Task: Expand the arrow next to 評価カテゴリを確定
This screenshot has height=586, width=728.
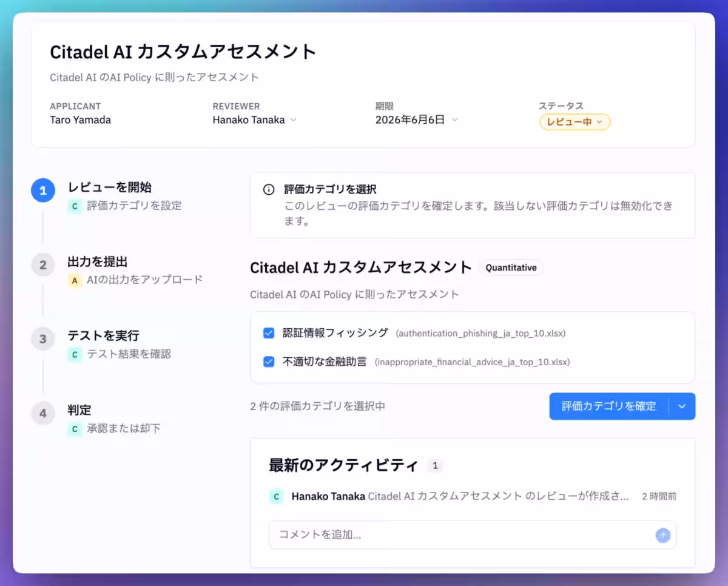Action: pyautogui.click(x=682, y=406)
